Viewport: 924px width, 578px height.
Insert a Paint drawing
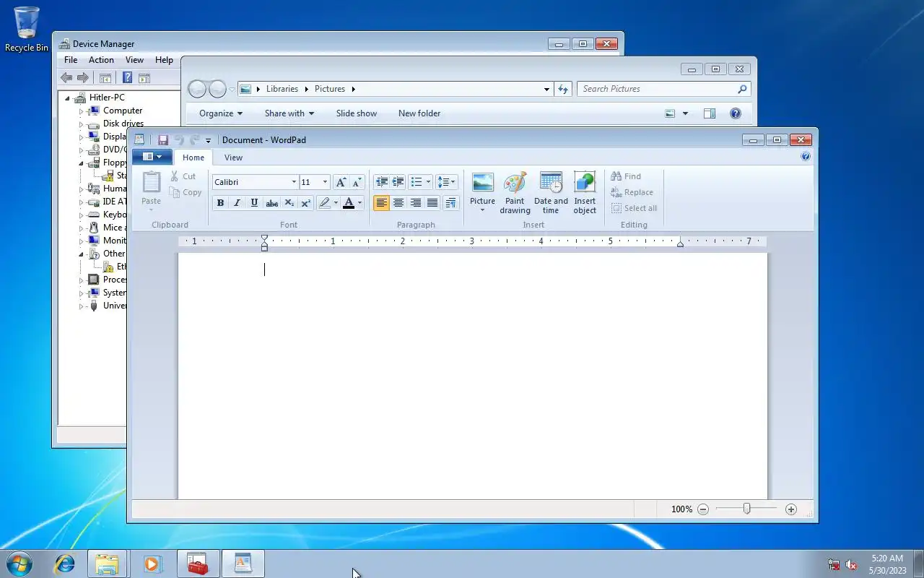pos(515,193)
